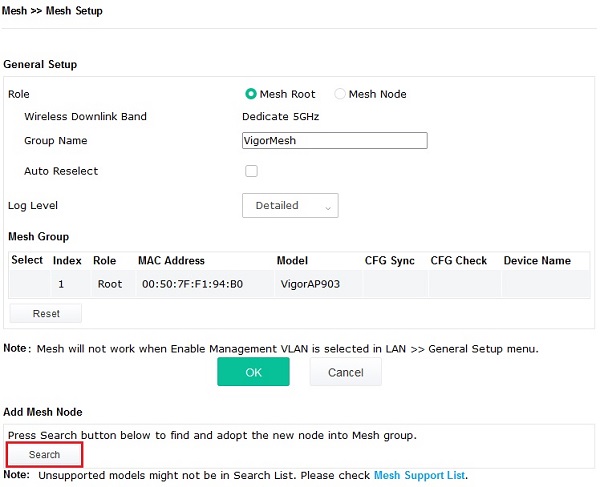Click the VigorAP903 model cell

point(310,284)
